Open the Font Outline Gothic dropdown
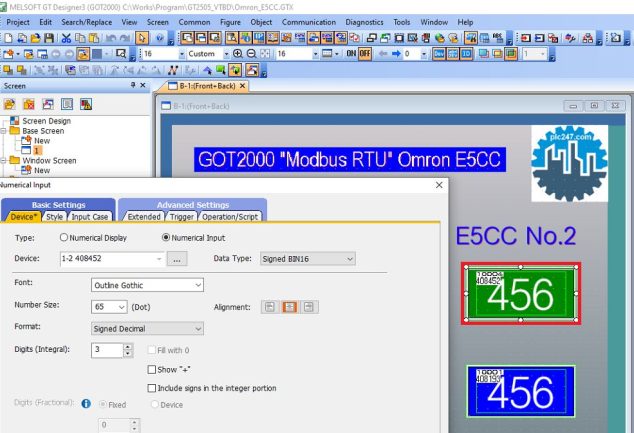 point(198,285)
